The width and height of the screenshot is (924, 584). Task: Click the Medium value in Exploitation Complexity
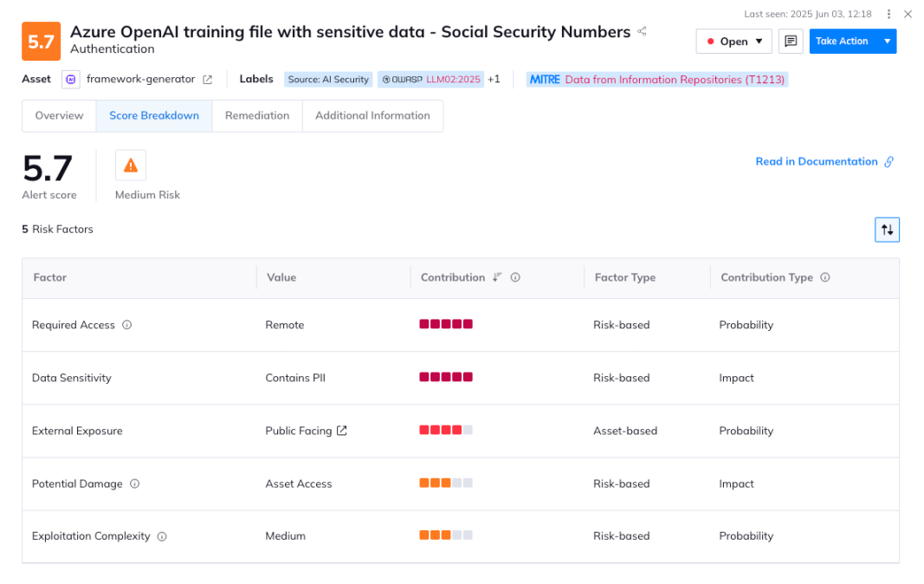285,536
